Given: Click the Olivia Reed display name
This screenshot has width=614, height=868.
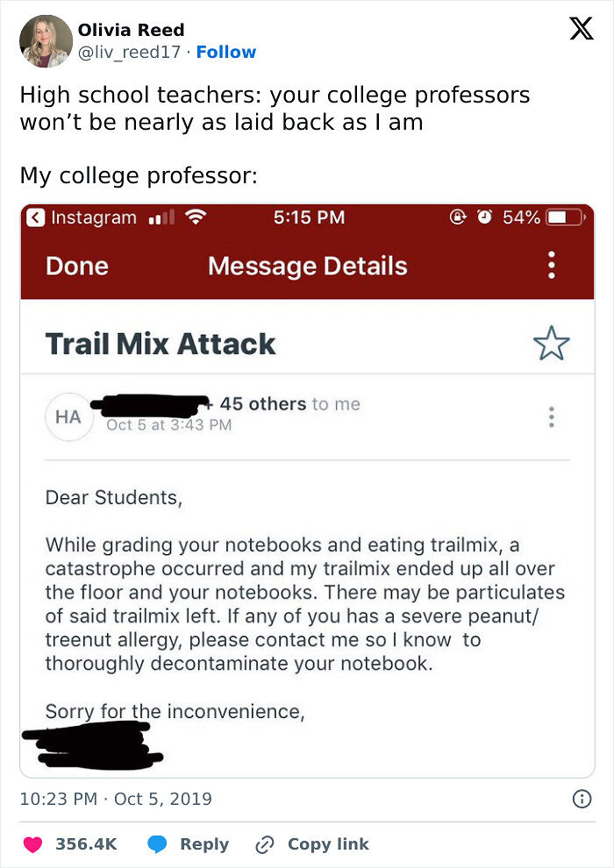Looking at the screenshot, I should tap(131, 31).
